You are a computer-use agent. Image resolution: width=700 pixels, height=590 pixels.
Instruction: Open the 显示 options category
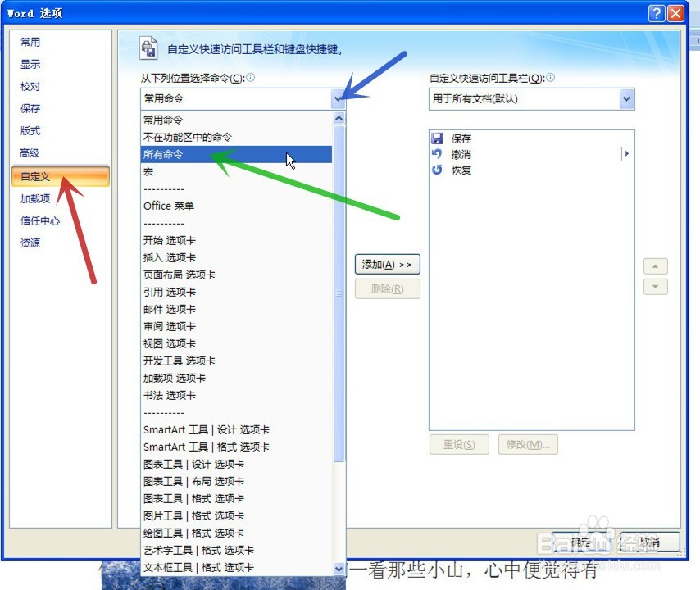(x=30, y=64)
